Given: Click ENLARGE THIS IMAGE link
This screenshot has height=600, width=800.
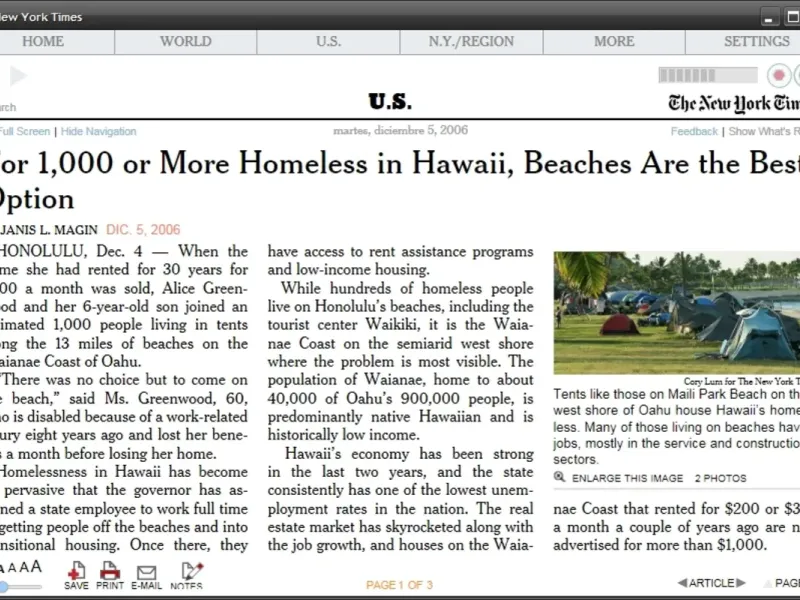Looking at the screenshot, I should pyautogui.click(x=627, y=479).
